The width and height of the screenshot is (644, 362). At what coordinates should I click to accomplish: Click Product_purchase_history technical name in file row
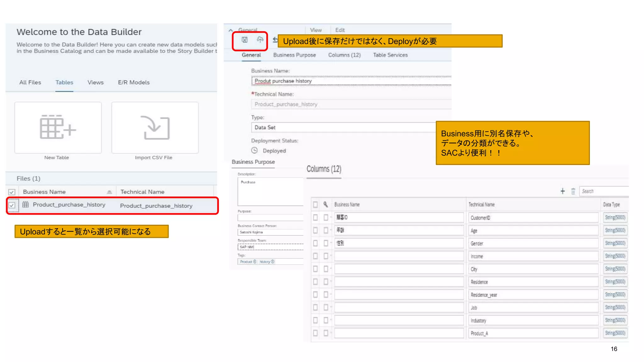pyautogui.click(x=156, y=206)
